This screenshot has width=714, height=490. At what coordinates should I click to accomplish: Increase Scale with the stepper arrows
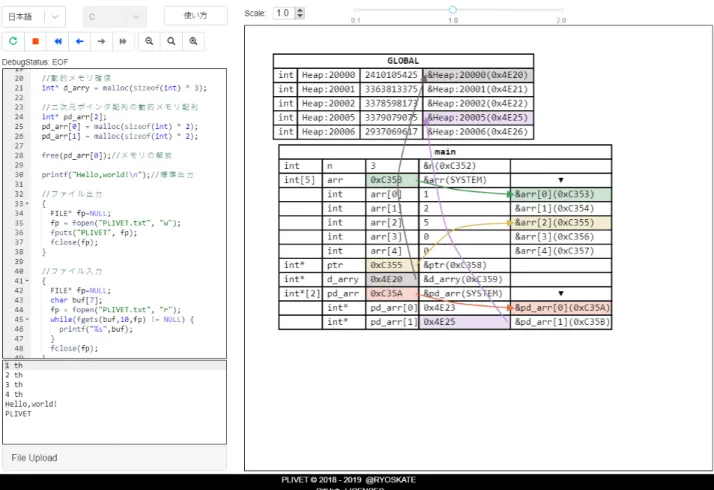tap(300, 10)
